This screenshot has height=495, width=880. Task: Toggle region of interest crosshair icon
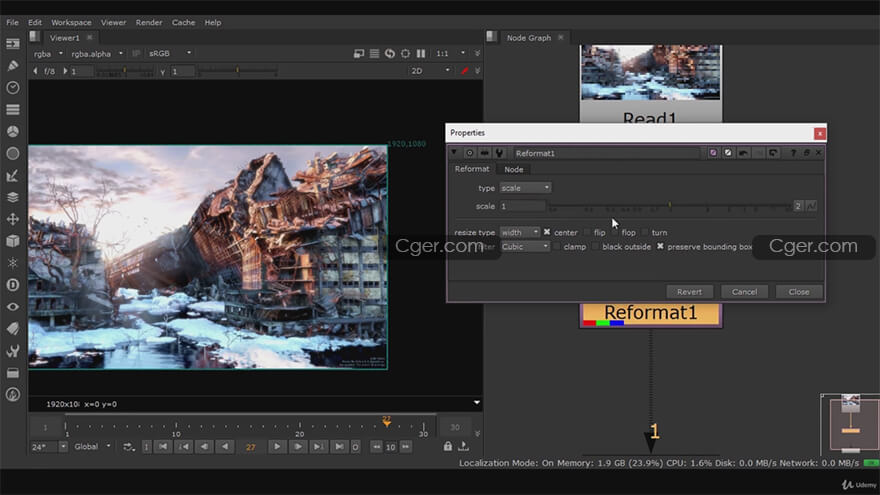(x=405, y=53)
